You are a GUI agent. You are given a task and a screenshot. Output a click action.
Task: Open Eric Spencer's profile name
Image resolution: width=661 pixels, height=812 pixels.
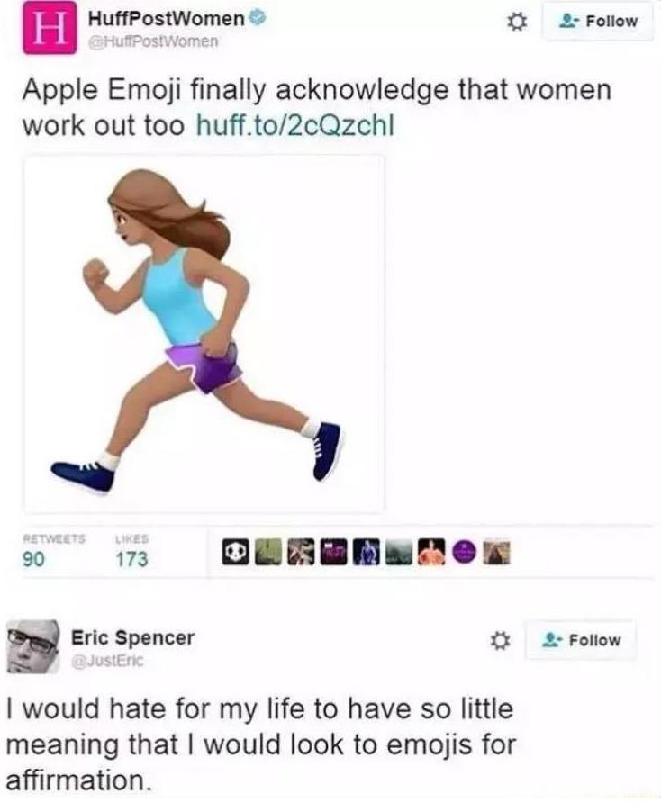pyautogui.click(x=132, y=637)
